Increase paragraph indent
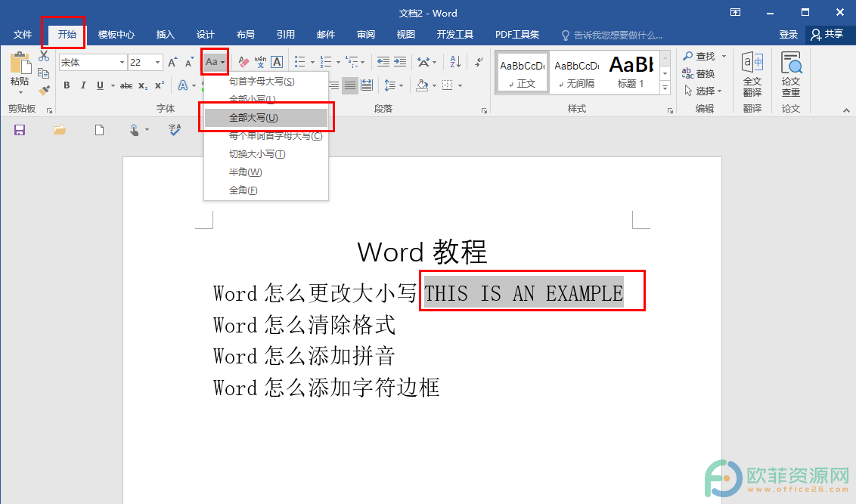The height and width of the screenshot is (504, 856). click(400, 62)
